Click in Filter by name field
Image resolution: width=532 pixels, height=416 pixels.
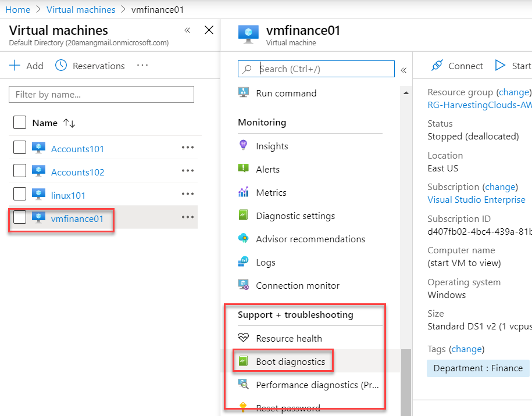click(x=101, y=94)
